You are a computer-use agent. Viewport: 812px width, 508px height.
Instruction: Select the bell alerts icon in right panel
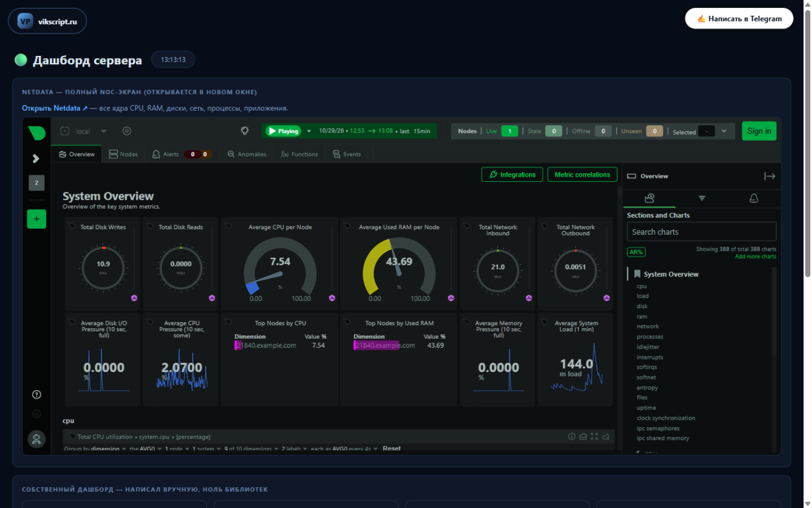pos(754,198)
